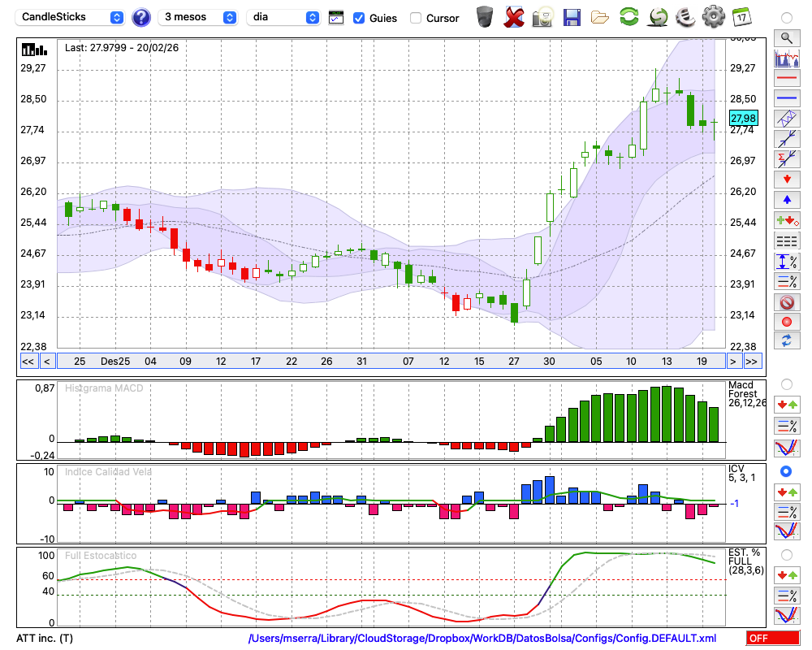This screenshot has height=650, width=812.
Task: Select the blue horizontal line tool
Action: pyautogui.click(x=786, y=98)
